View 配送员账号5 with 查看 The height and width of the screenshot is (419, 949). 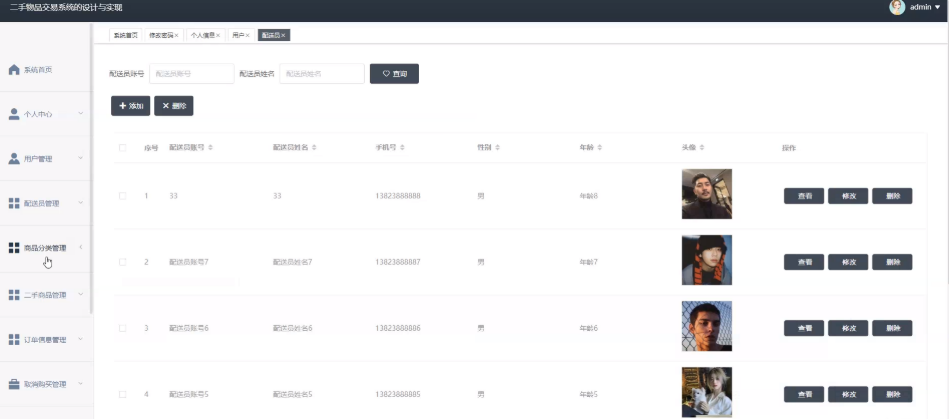click(x=804, y=394)
